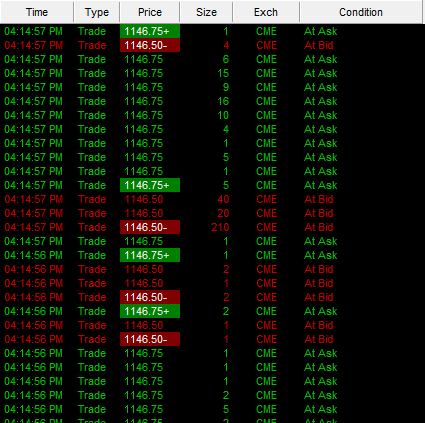The height and width of the screenshot is (423, 425).
Task: Select the size 20 trade cell
Action: (x=223, y=213)
